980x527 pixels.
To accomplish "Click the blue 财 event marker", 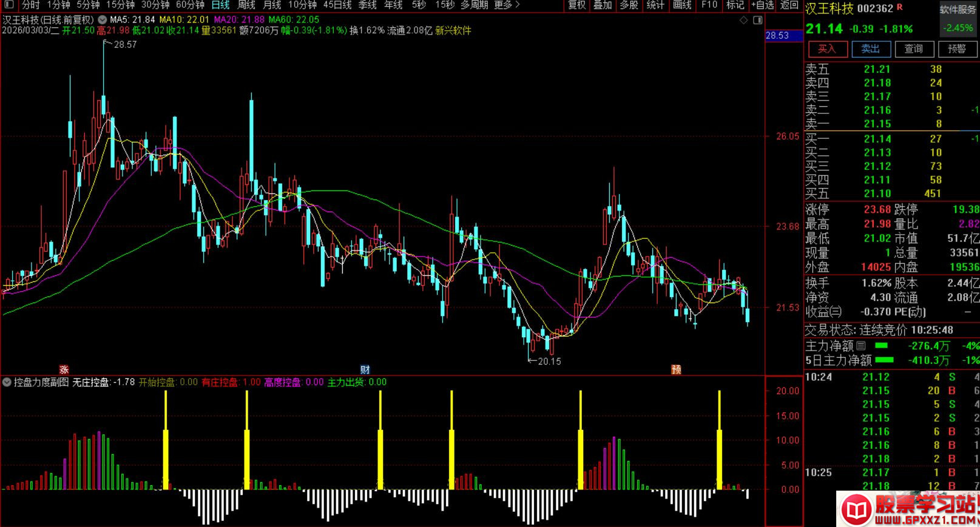I will coord(365,370).
